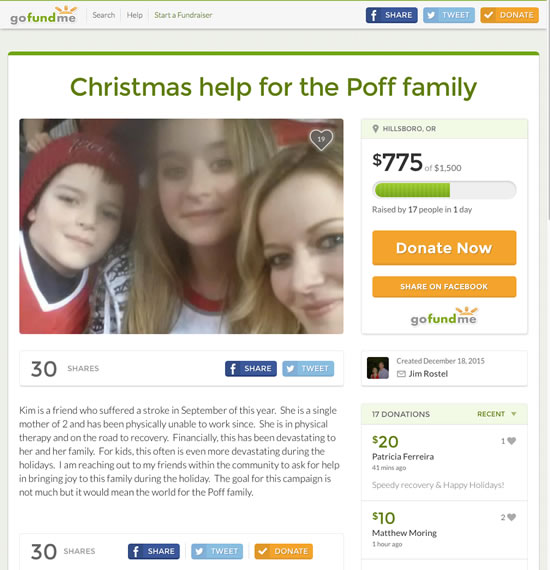Viewport: 550px width, 570px height.
Task: Click envelope icon beside Jim Rostel
Action: click(401, 374)
